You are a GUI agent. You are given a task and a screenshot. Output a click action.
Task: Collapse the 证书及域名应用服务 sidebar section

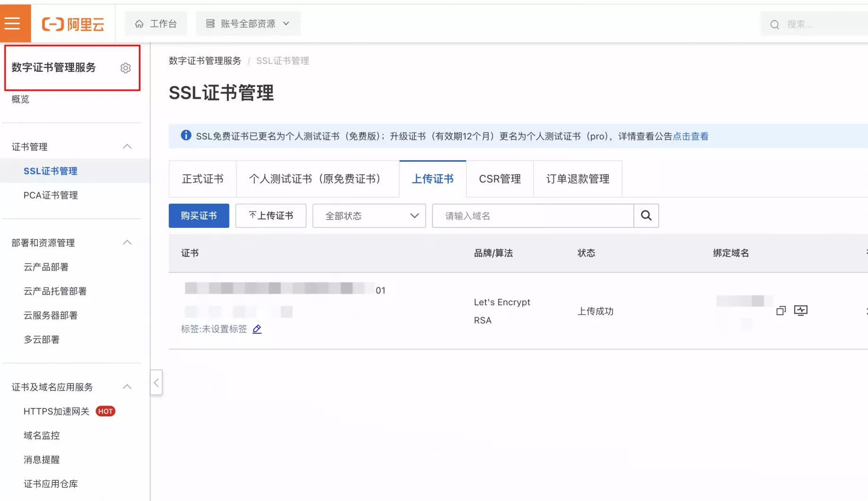(x=127, y=387)
